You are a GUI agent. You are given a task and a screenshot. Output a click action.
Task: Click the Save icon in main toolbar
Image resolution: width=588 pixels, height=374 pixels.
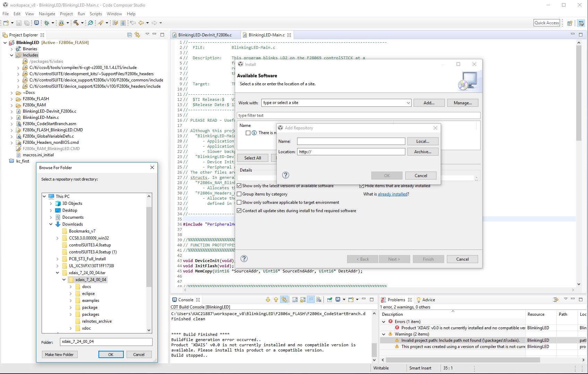coord(19,23)
